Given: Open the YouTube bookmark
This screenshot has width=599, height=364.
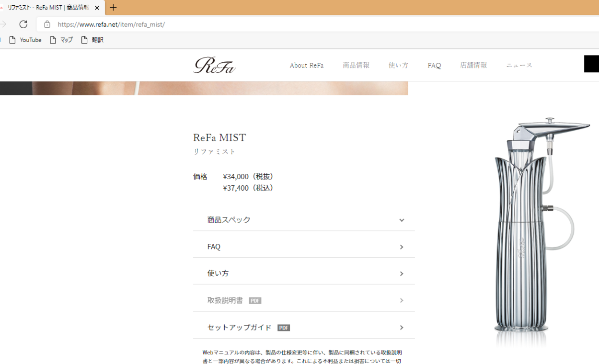Looking at the screenshot, I should [25, 40].
